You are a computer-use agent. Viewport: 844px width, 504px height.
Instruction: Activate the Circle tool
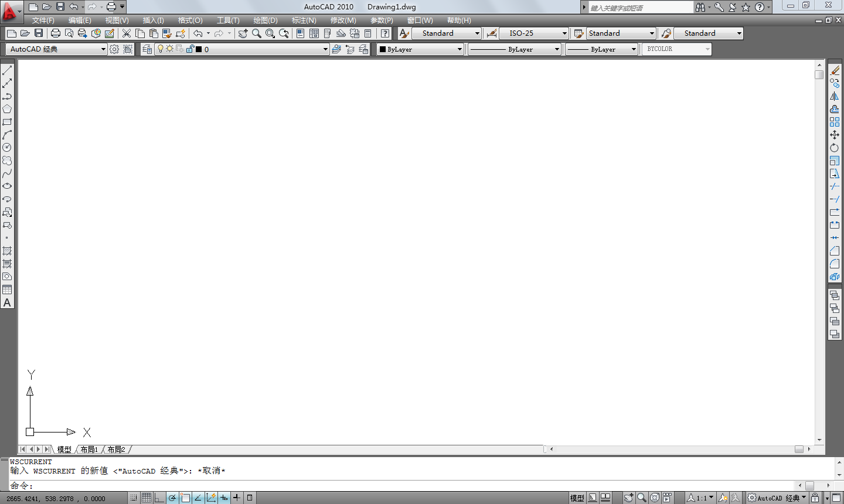7,148
